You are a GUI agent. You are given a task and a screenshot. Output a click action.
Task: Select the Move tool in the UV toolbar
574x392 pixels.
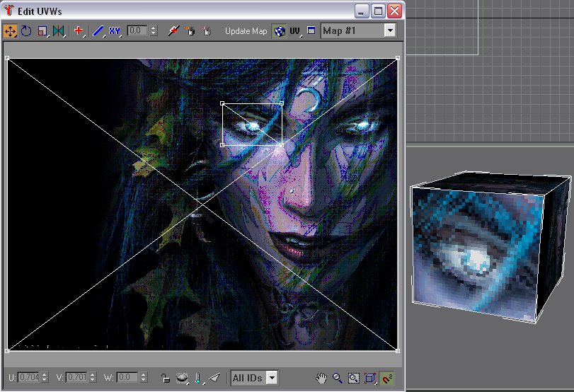[10, 31]
